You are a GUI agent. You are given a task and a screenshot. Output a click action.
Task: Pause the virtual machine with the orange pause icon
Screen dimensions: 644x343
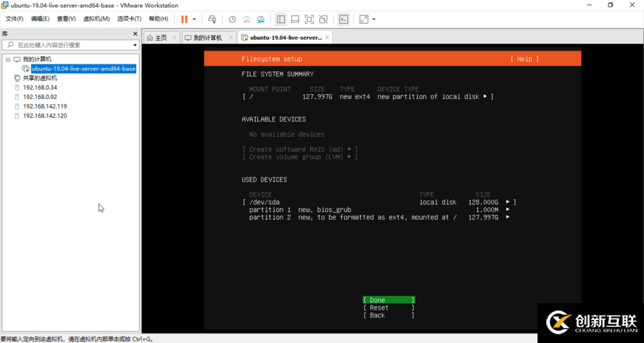[184, 20]
